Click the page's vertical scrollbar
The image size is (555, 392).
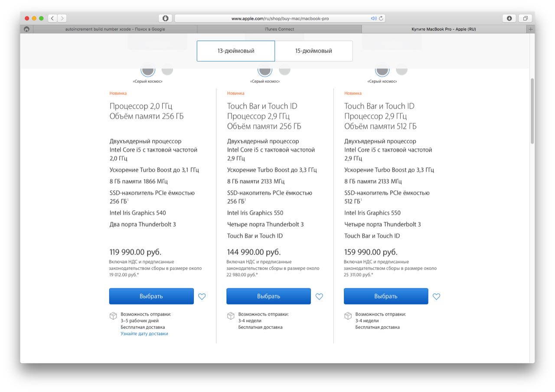point(532,111)
